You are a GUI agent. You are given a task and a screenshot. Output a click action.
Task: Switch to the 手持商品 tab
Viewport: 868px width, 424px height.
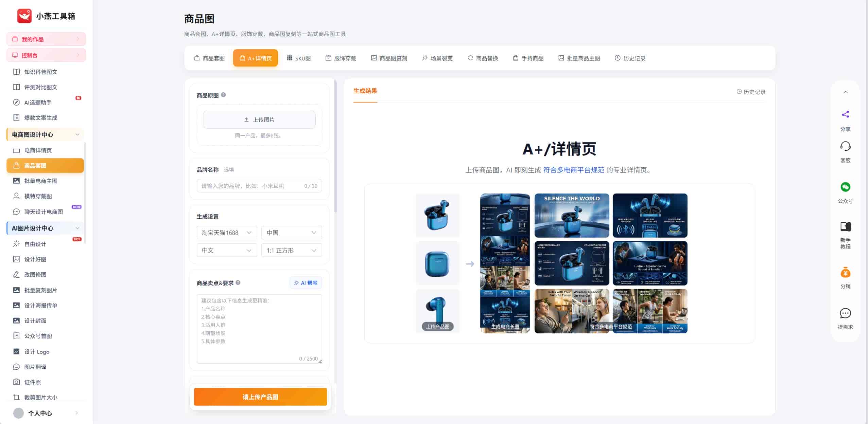point(528,58)
